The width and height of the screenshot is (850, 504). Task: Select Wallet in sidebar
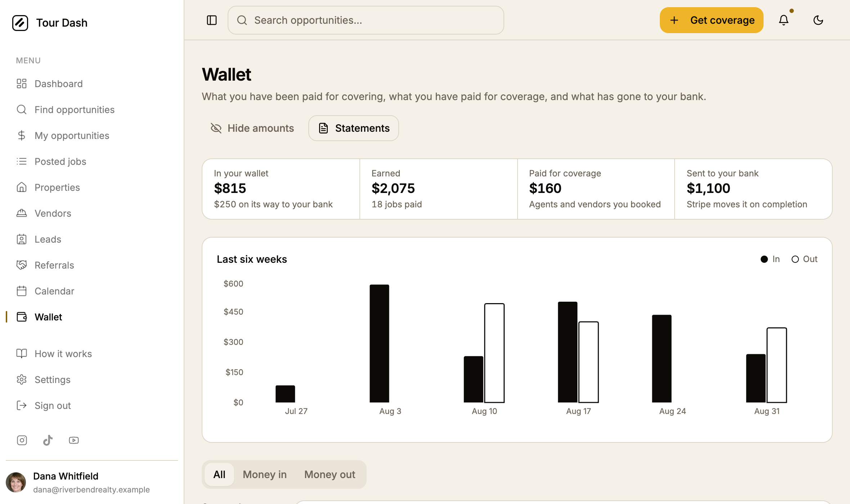pos(92,317)
